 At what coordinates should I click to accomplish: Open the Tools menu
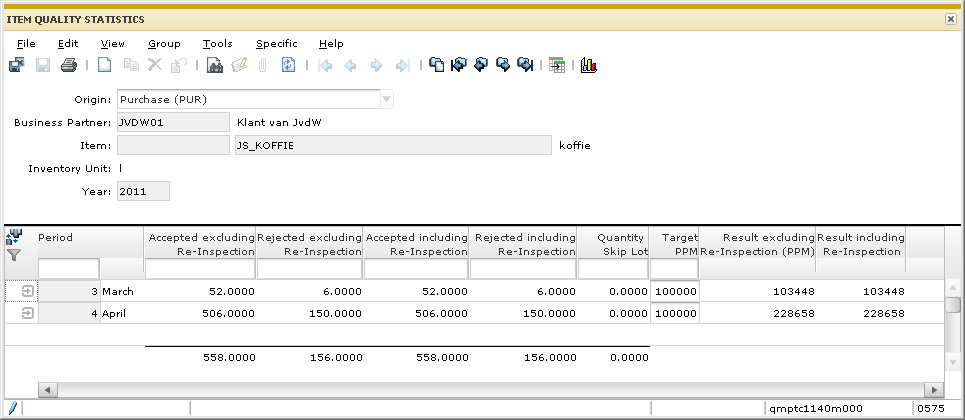pyautogui.click(x=217, y=44)
